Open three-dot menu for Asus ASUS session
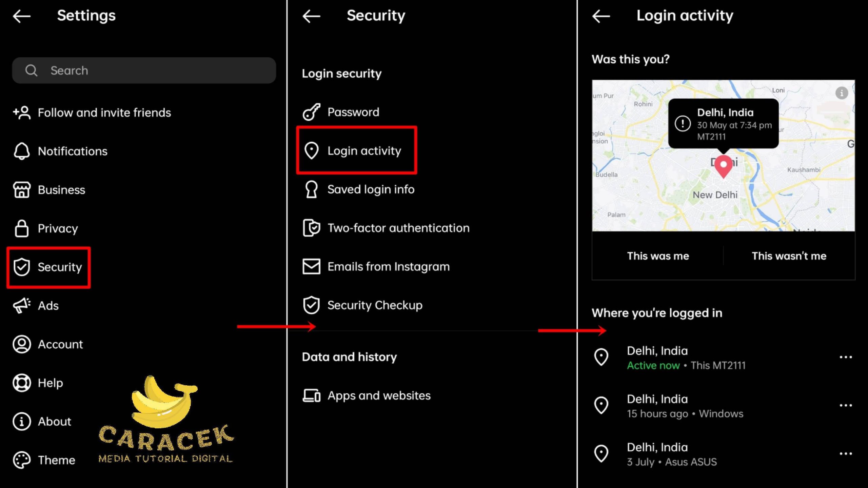The height and width of the screenshot is (488, 868). pos(846,453)
